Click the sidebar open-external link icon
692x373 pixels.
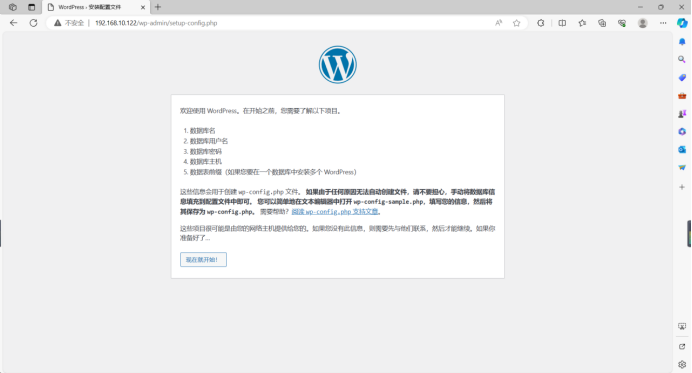682,347
